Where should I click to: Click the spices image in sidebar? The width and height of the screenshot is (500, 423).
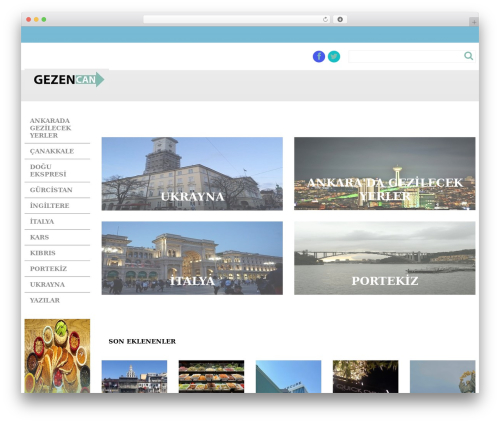tap(57, 356)
